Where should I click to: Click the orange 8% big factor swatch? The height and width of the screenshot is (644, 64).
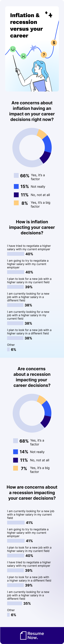click(x=16, y=203)
